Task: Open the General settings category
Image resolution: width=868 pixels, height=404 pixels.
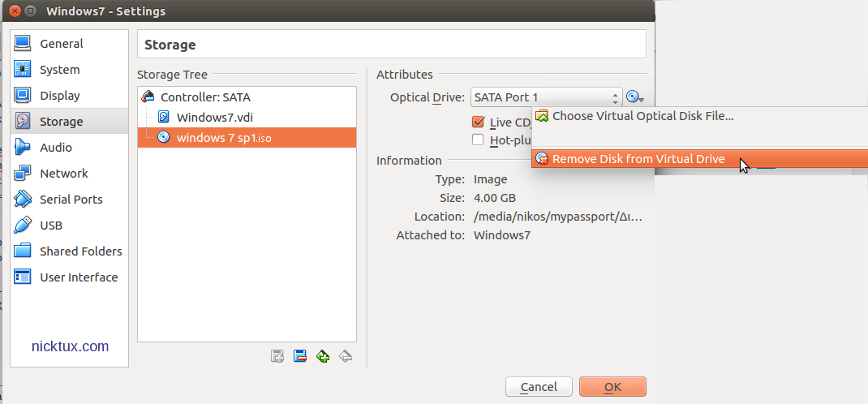Action: 61,44
